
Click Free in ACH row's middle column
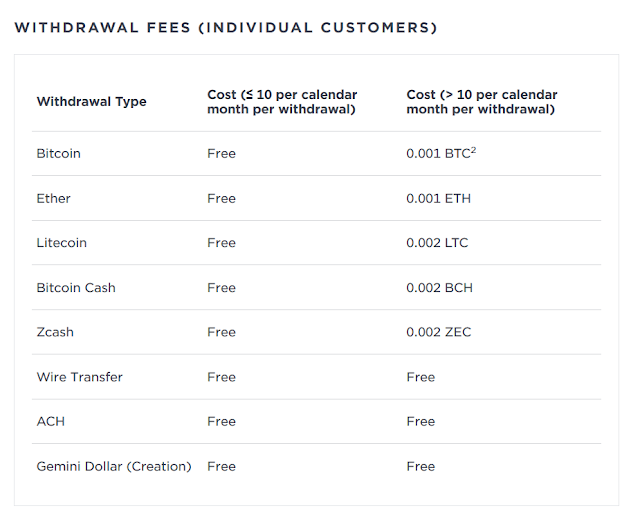pyautogui.click(x=221, y=422)
